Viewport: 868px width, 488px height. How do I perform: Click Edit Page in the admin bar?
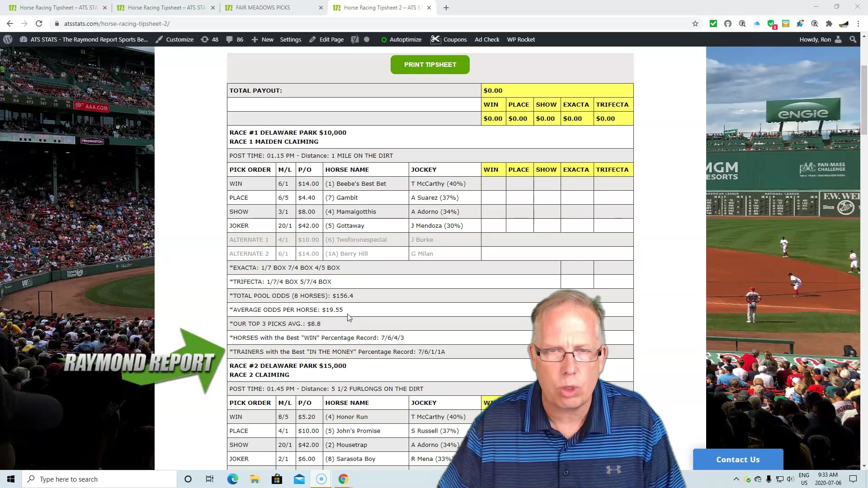tap(326, 39)
